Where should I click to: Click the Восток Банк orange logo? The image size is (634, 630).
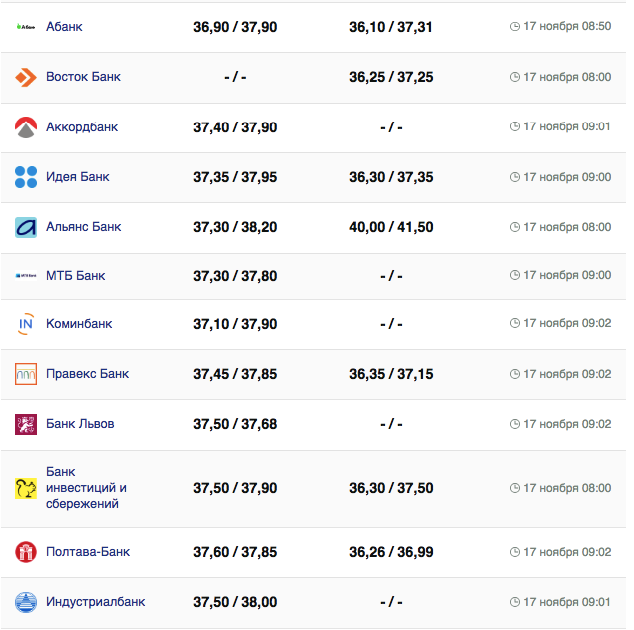coord(26,77)
